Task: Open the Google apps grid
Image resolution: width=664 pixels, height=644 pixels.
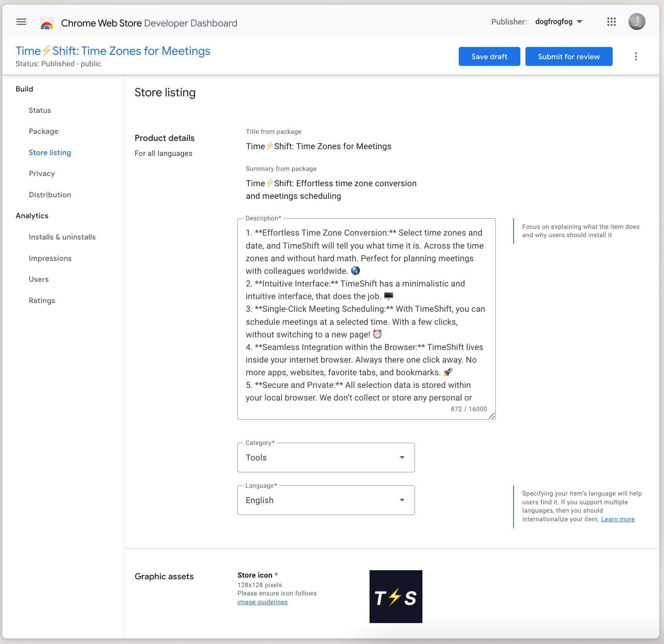Action: click(x=611, y=22)
